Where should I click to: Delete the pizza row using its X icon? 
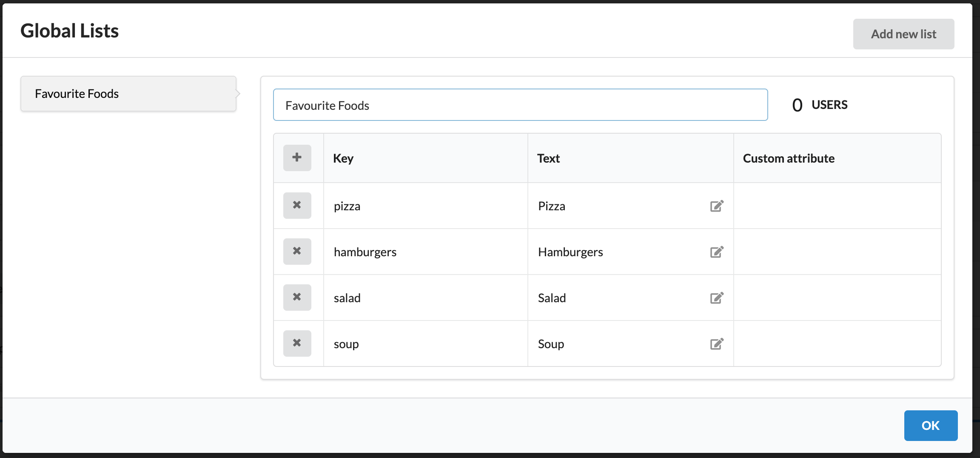(x=297, y=206)
